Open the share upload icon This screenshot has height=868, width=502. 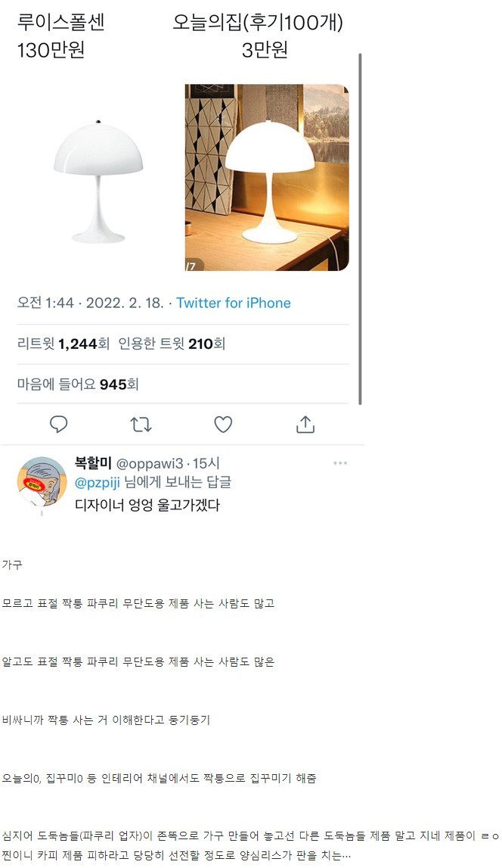[305, 424]
